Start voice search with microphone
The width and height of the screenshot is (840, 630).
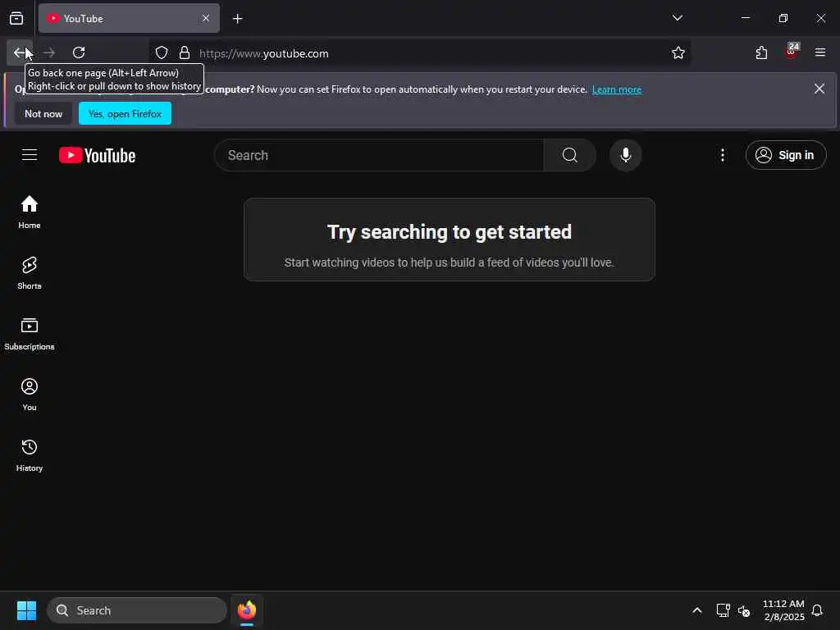point(625,155)
